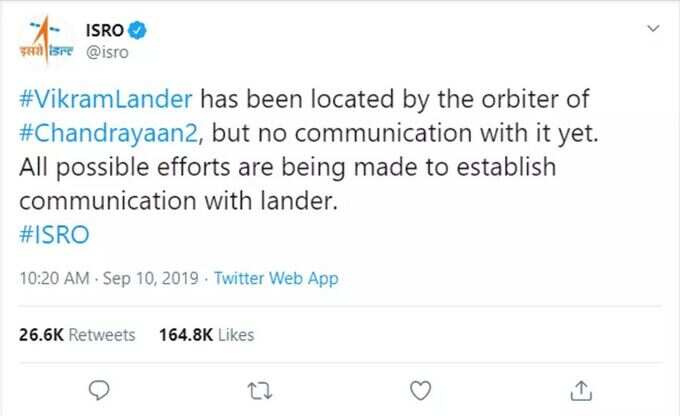
Task: Click the 10:20 AM timestamp
Action: tap(54, 278)
